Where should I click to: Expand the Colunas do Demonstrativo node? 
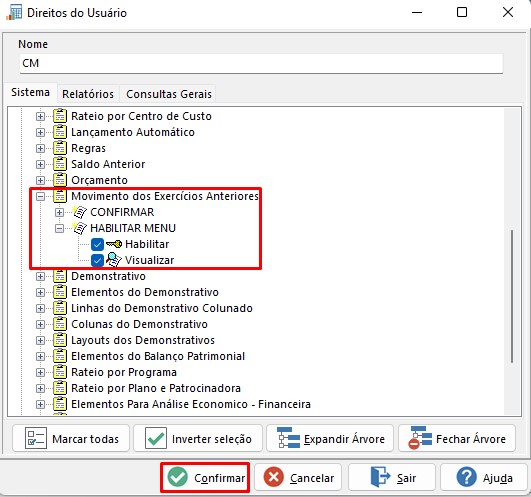tap(40, 324)
